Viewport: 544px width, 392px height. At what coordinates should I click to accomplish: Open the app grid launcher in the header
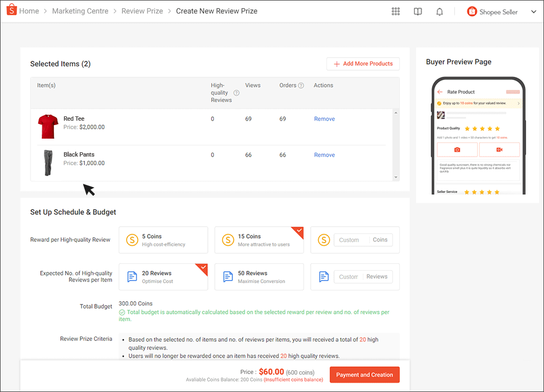395,11
